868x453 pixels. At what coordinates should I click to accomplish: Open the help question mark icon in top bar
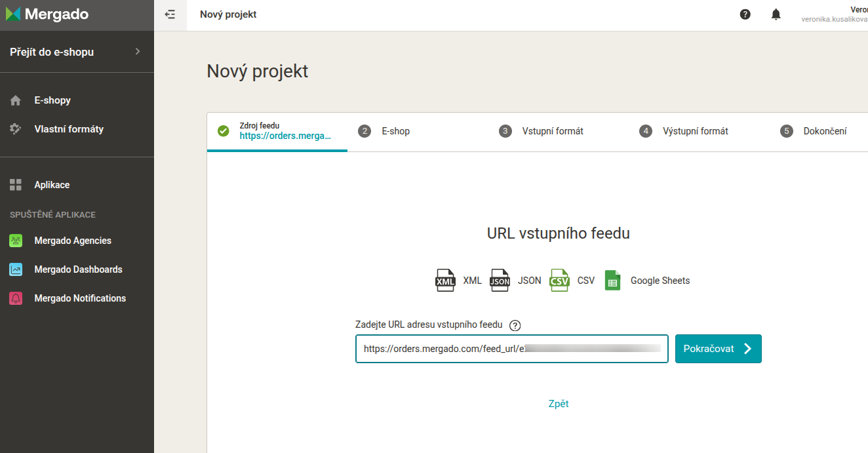point(745,14)
